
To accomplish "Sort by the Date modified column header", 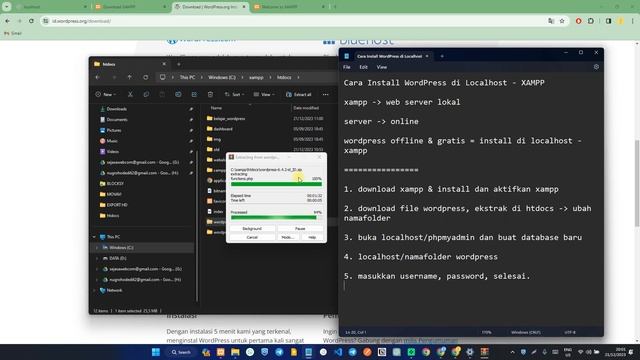I will (307, 108).
